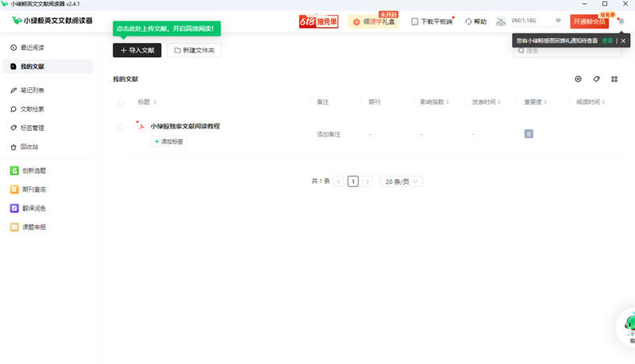Click the 小绿鲸英文文献阅读器 logo

click(x=52, y=21)
